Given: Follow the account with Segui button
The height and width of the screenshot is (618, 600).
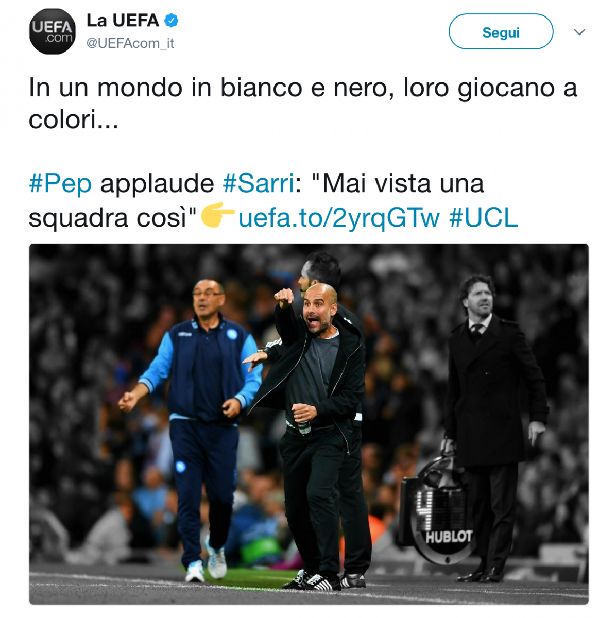Looking at the screenshot, I should [x=501, y=32].
